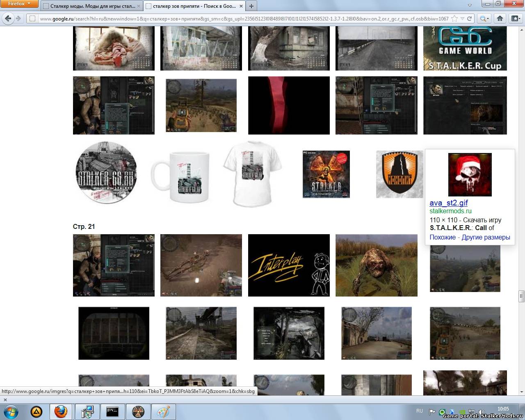Open the Windows Start button
The height and width of the screenshot is (420, 525).
coord(11,411)
